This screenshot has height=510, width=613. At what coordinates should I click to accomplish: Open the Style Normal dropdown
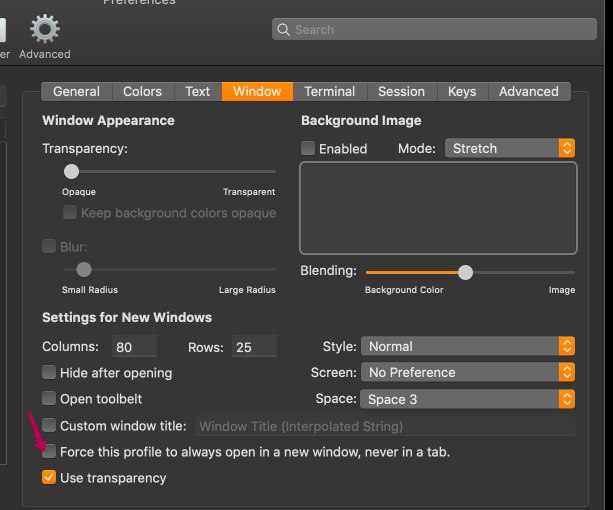click(468, 346)
